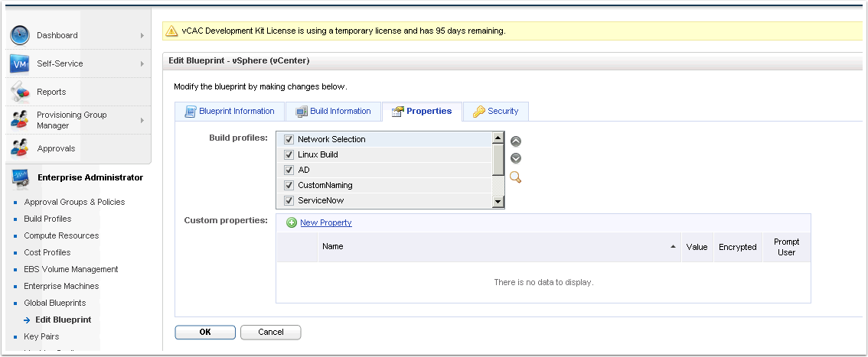Click the Enterprise Administrator heading

[x=90, y=177]
